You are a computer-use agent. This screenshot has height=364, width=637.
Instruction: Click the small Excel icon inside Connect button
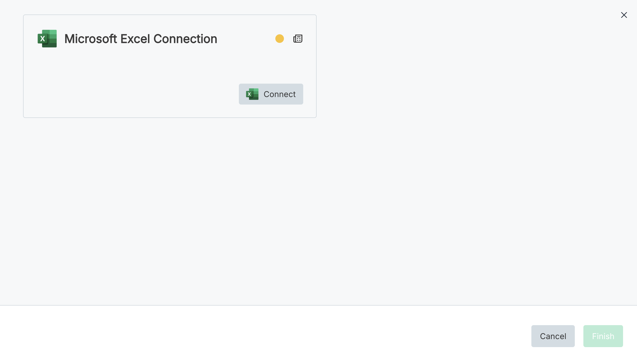pyautogui.click(x=252, y=94)
